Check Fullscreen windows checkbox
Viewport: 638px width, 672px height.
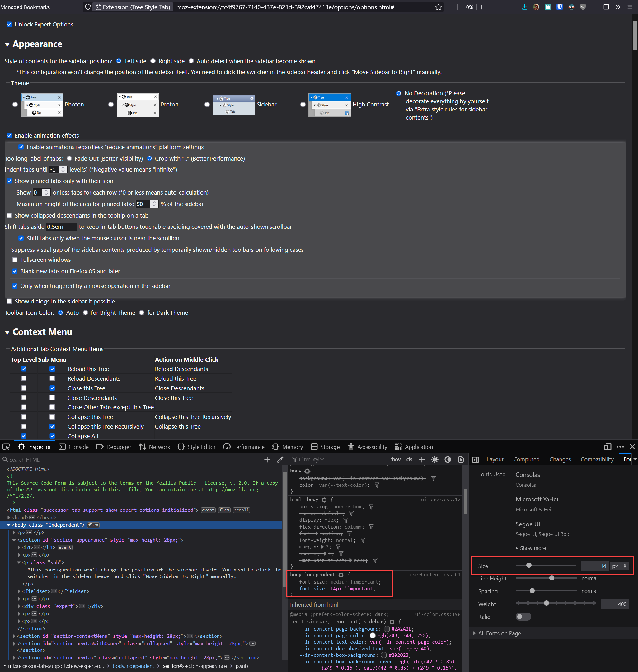click(x=15, y=260)
